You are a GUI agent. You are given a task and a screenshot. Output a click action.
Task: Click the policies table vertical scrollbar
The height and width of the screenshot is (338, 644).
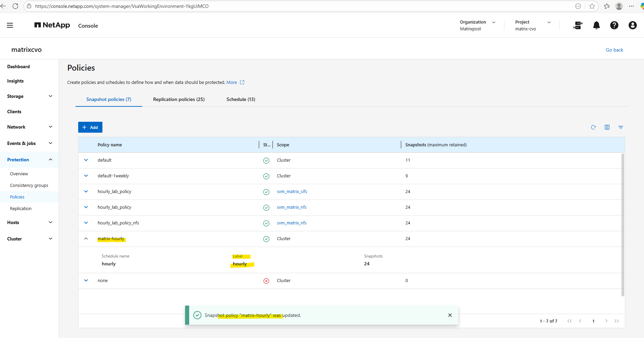[622, 225]
